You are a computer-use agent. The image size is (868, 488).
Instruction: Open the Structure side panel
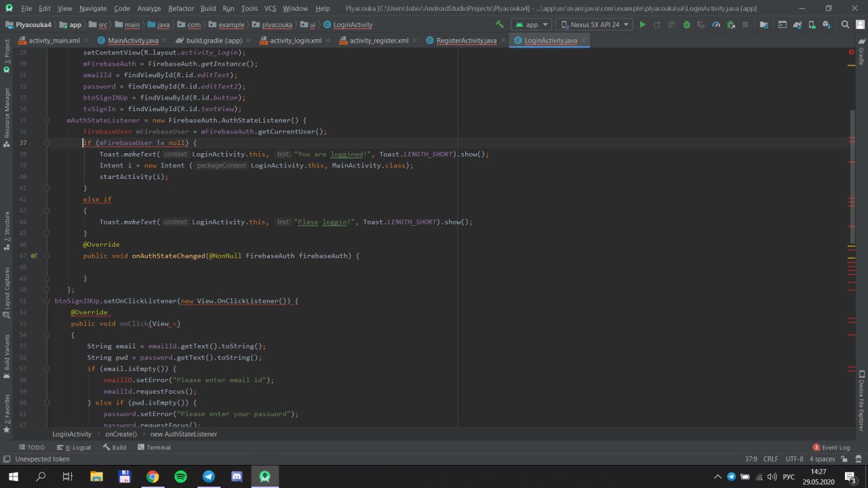click(7, 232)
